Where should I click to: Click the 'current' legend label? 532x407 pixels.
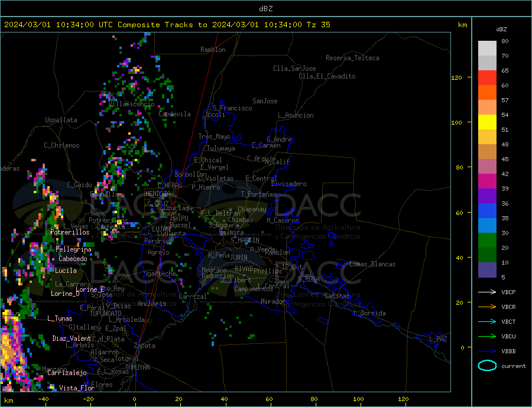[513, 366]
